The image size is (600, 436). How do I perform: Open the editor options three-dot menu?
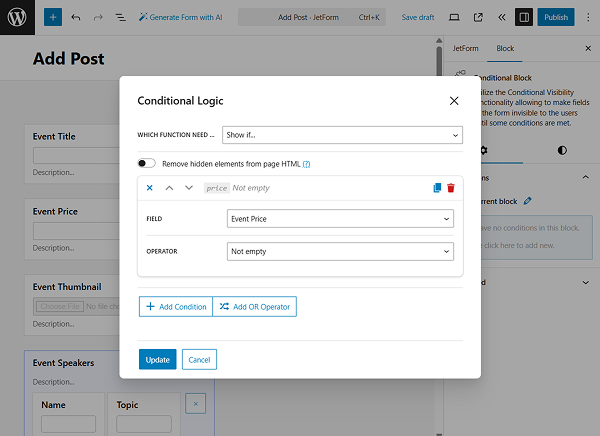588,17
